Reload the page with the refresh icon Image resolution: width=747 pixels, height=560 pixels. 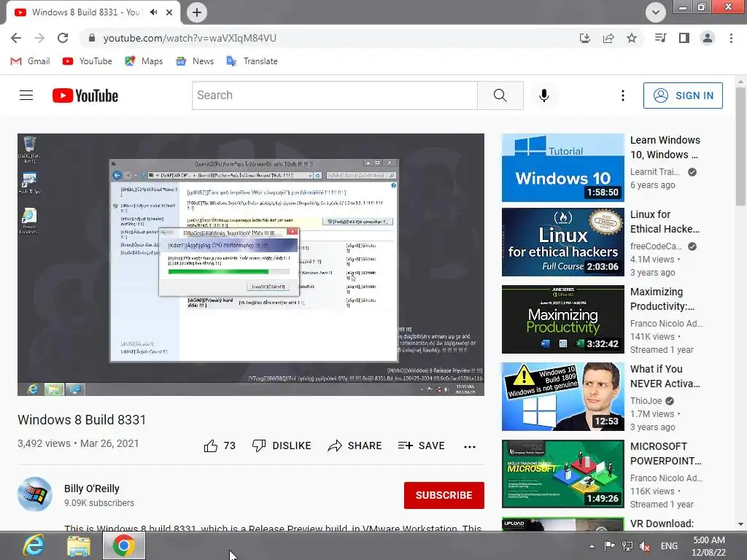(x=63, y=38)
